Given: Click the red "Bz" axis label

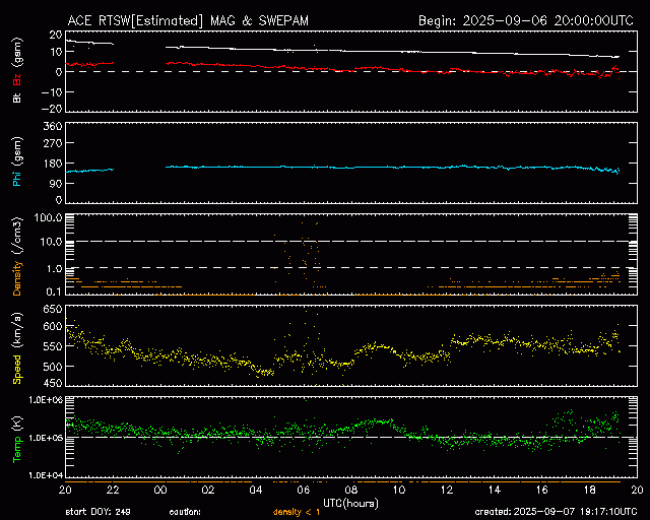Looking at the screenshot, I should [17, 80].
